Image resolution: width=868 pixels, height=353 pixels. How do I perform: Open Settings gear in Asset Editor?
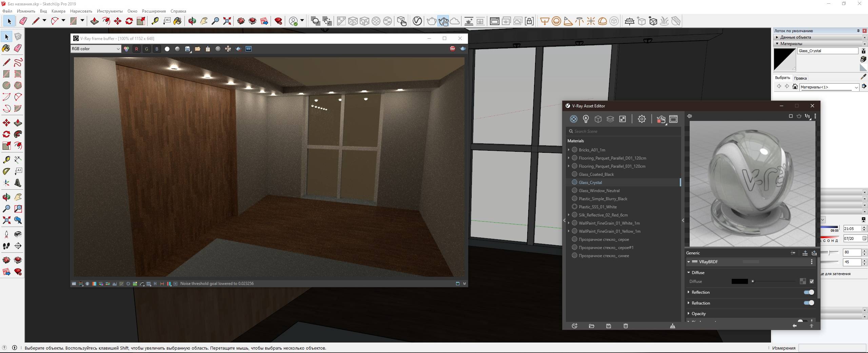(642, 119)
